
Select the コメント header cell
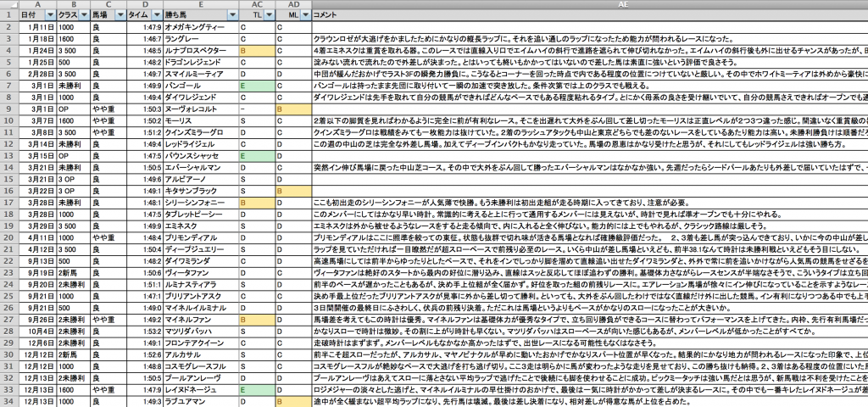point(590,15)
